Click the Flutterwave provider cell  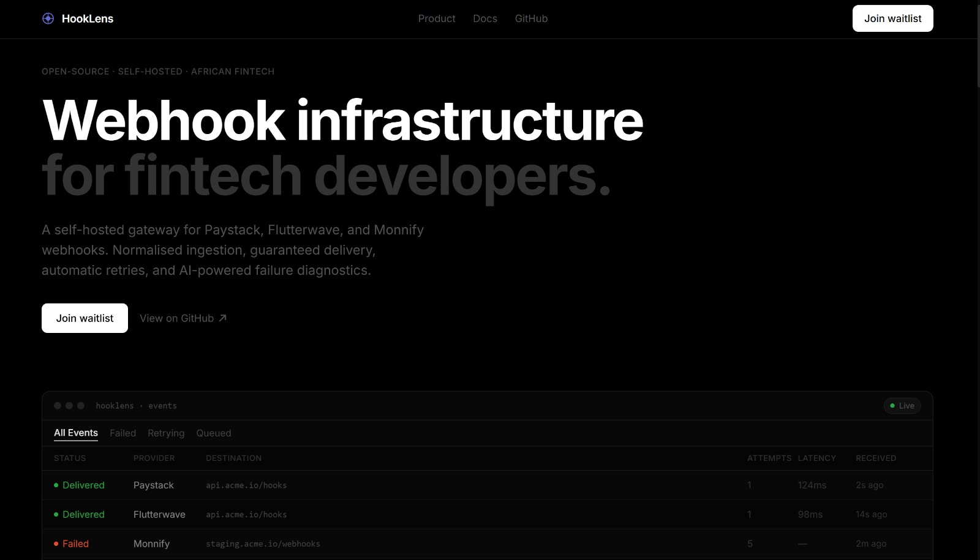[x=159, y=515]
